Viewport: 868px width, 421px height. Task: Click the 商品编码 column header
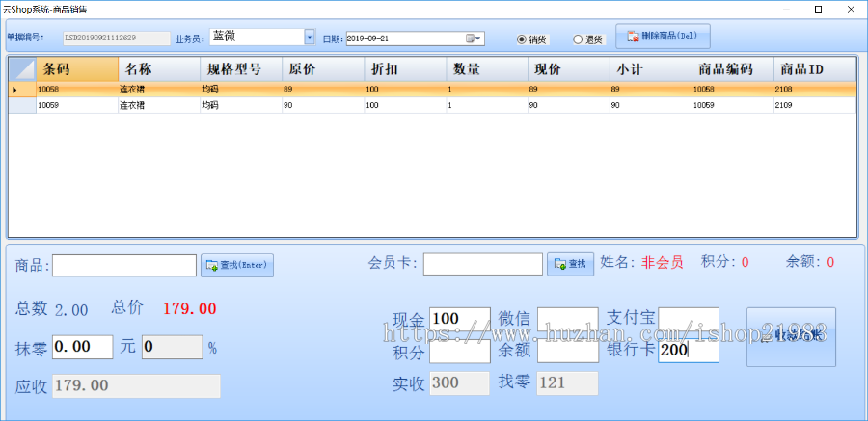pyautogui.click(x=732, y=69)
